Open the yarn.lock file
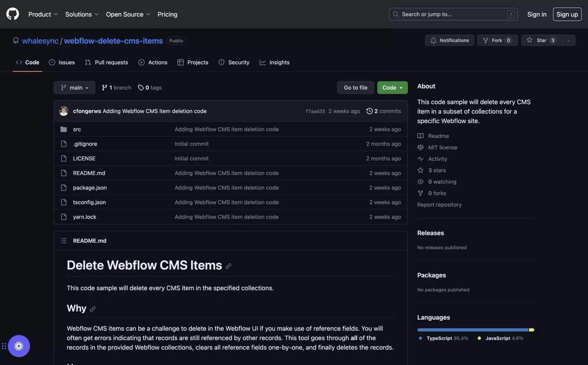This screenshot has height=365, width=588. (x=85, y=217)
